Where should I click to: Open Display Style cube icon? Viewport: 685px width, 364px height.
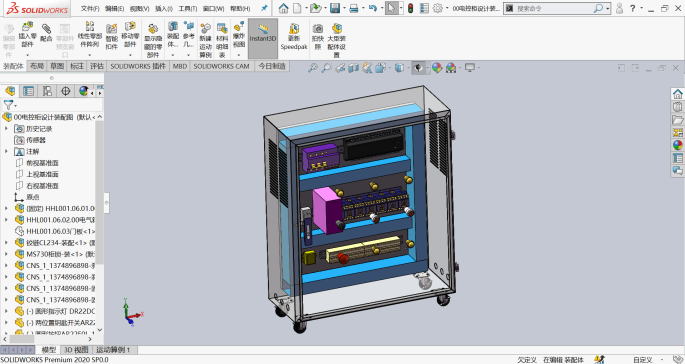click(x=399, y=68)
